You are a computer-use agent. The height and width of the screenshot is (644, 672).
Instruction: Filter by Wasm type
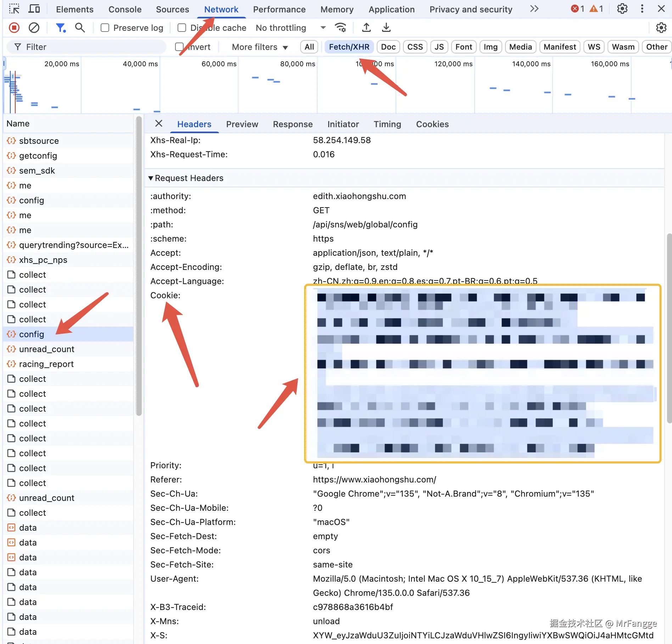click(623, 47)
